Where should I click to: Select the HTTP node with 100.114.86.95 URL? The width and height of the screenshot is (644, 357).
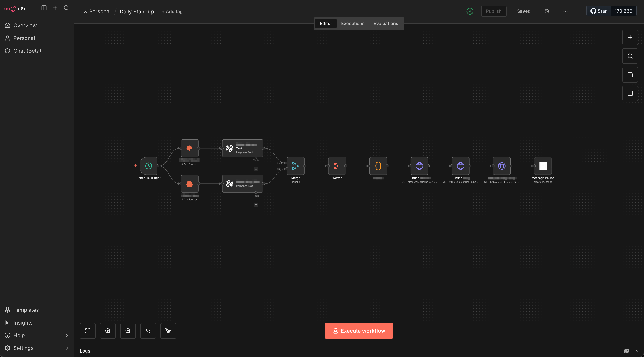click(x=501, y=166)
